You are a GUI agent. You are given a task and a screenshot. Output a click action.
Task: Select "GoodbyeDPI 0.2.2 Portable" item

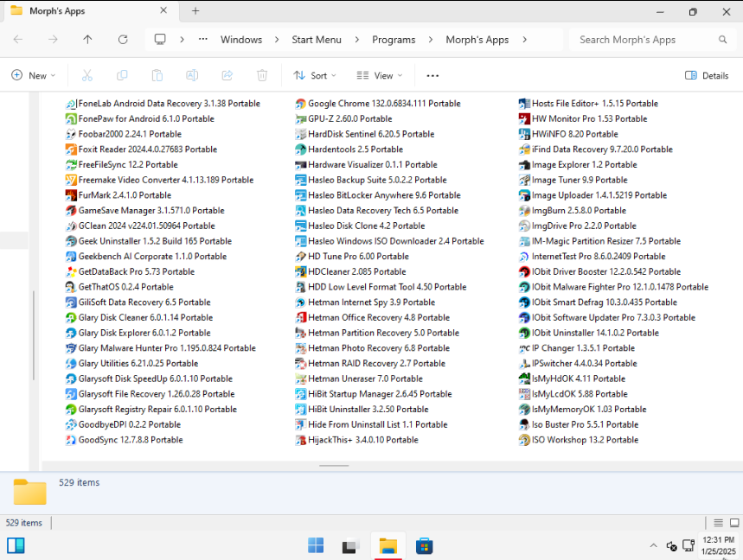pos(123,424)
